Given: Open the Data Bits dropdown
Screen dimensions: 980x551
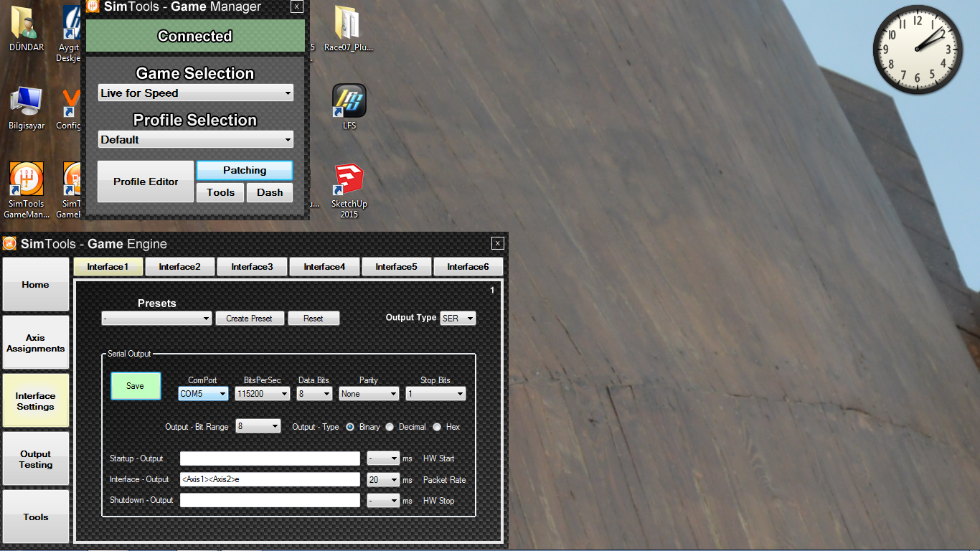Looking at the screenshot, I should coord(314,394).
